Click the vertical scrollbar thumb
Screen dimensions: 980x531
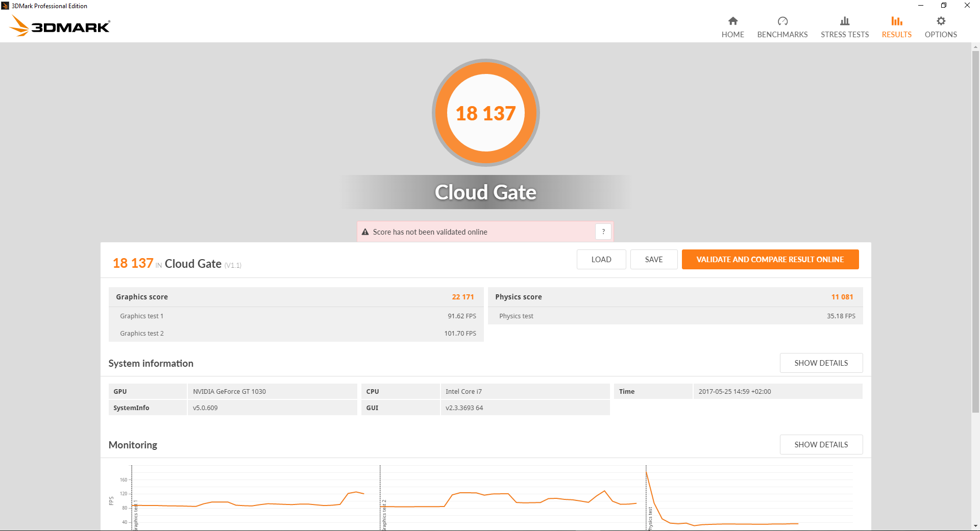coord(975,230)
